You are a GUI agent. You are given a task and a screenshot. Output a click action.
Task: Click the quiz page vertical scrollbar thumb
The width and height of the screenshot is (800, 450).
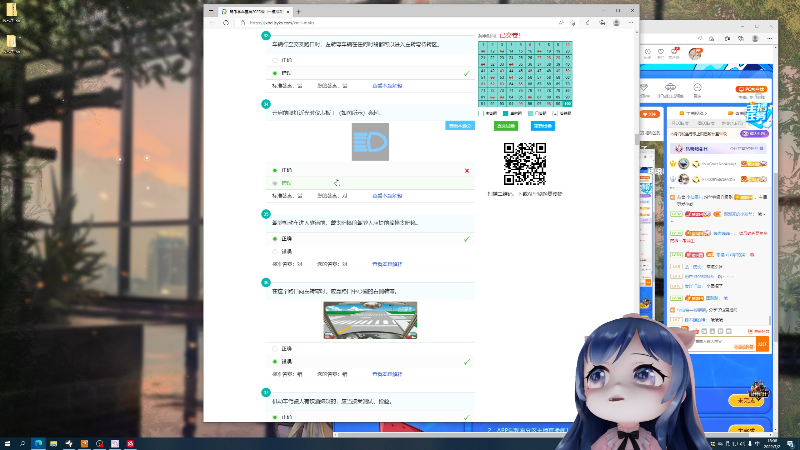[636, 139]
